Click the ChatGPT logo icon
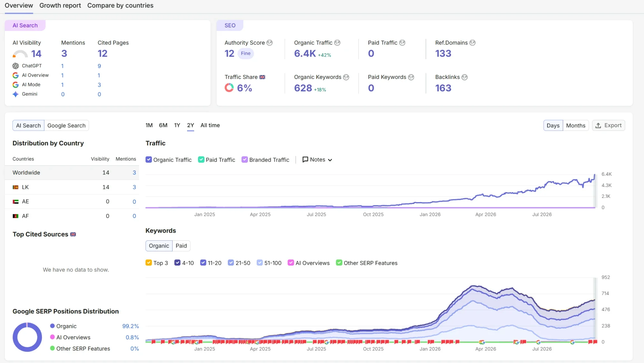This screenshot has height=363, width=644. point(15,66)
